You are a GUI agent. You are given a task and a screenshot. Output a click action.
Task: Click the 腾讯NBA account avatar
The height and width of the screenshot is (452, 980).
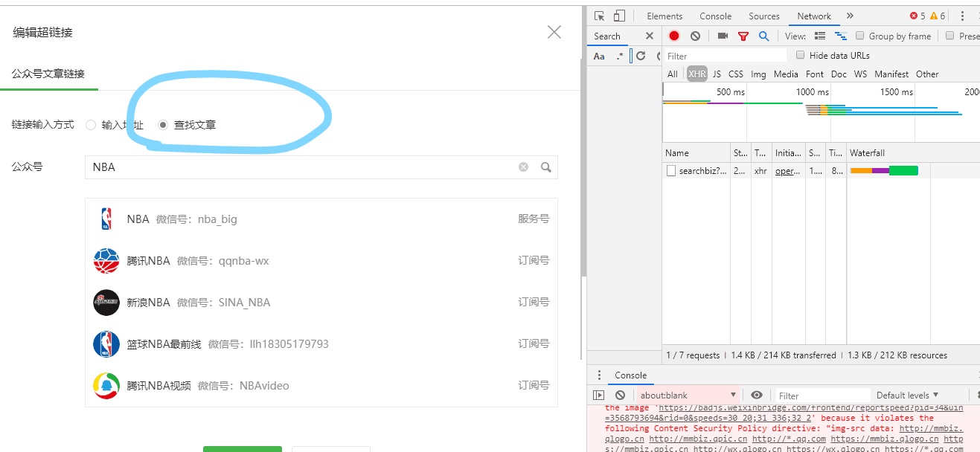[x=106, y=261]
